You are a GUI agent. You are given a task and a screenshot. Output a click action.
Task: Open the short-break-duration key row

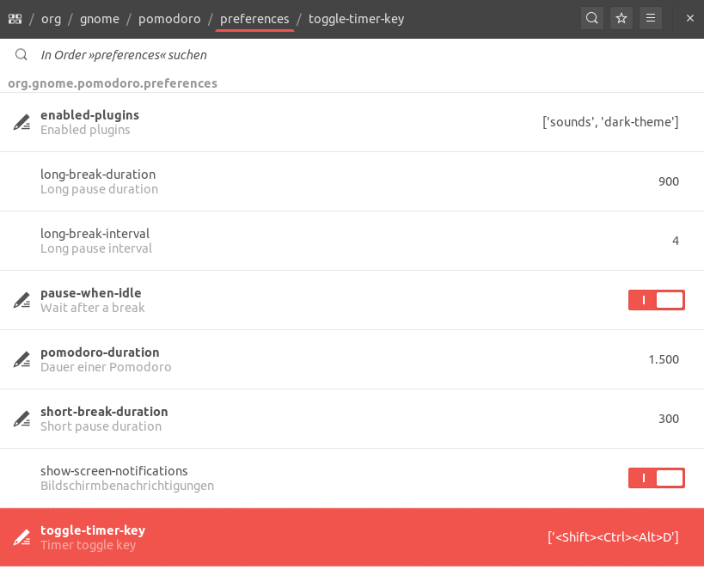click(352, 419)
